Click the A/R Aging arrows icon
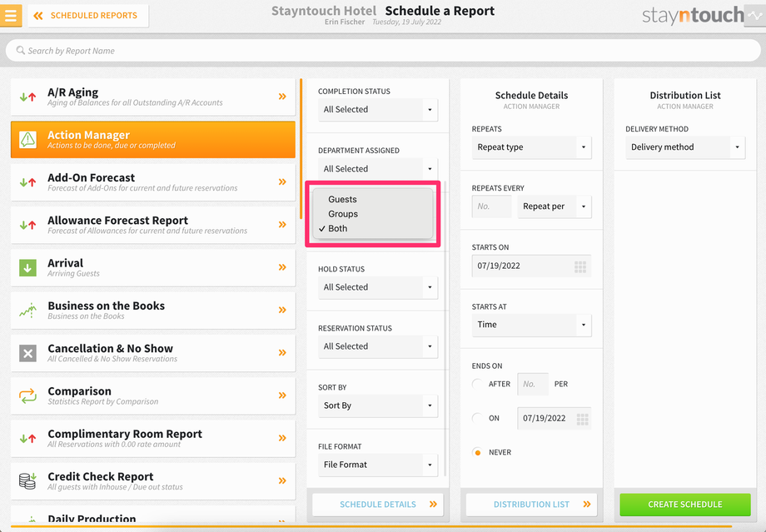 click(x=27, y=97)
